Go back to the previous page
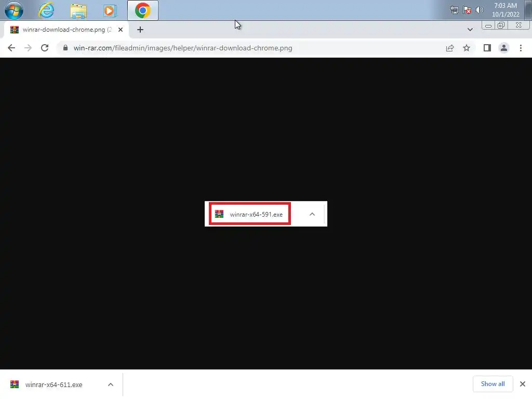This screenshot has height=399, width=532. [x=11, y=48]
